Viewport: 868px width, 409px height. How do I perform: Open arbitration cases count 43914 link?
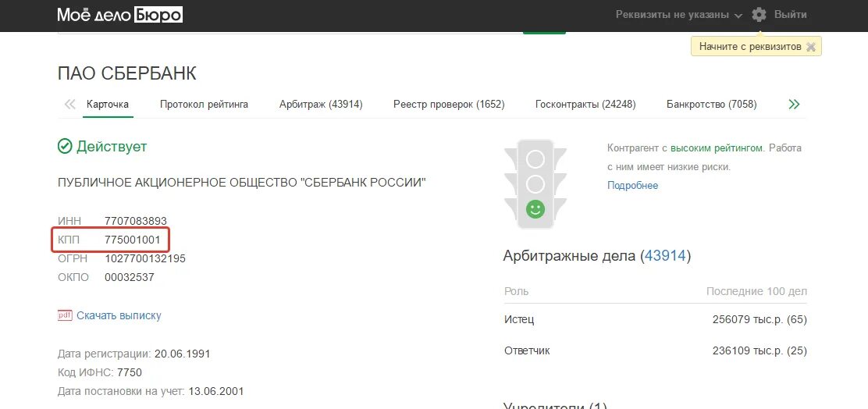(665, 256)
